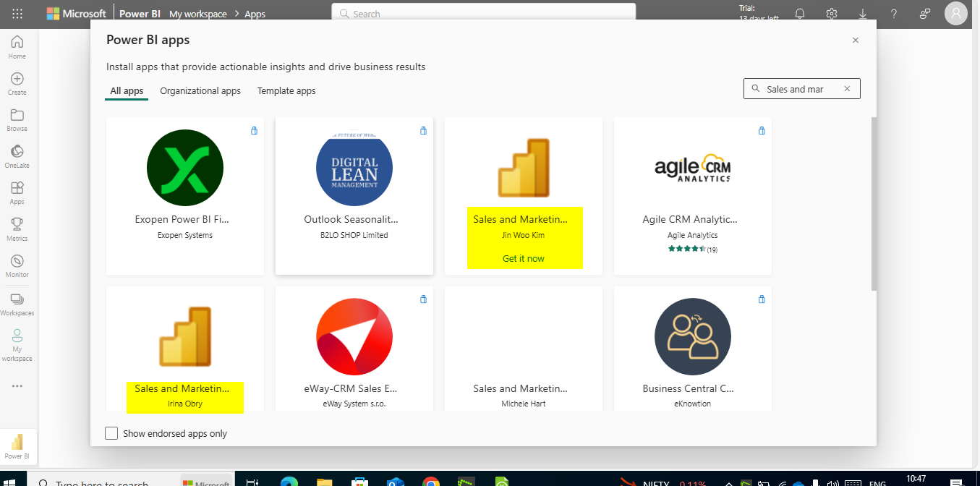980x486 pixels.
Task: Open the Digital Lean Management app logo
Action: tap(354, 168)
